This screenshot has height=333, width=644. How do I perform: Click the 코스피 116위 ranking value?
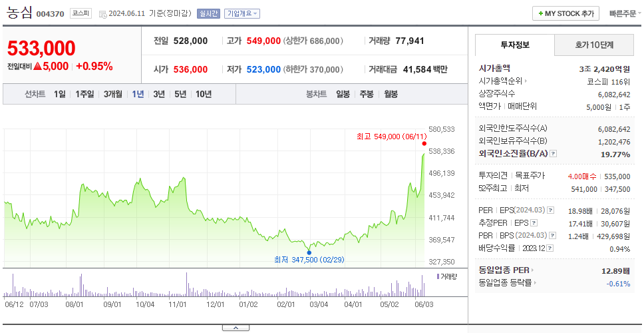pos(609,81)
